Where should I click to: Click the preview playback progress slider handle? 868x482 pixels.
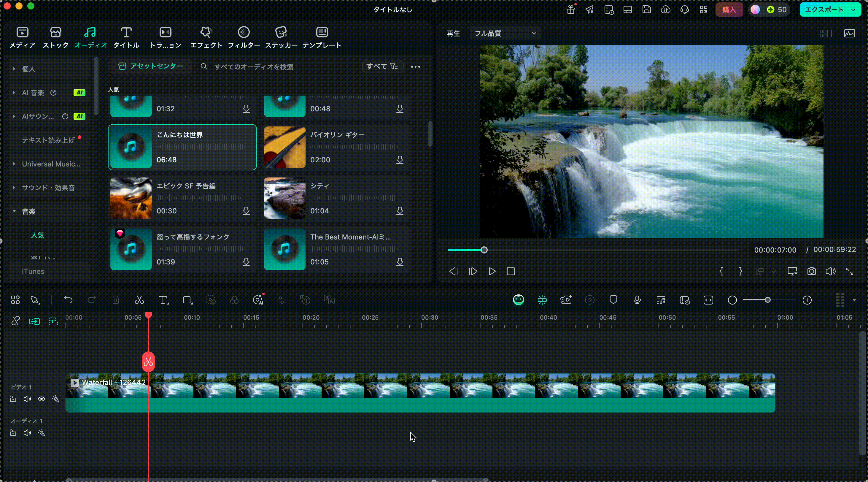484,250
